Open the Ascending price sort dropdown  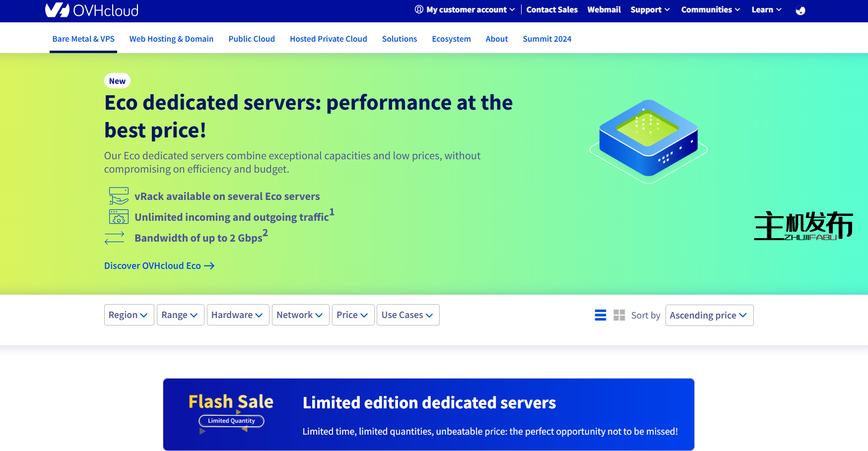pos(709,316)
